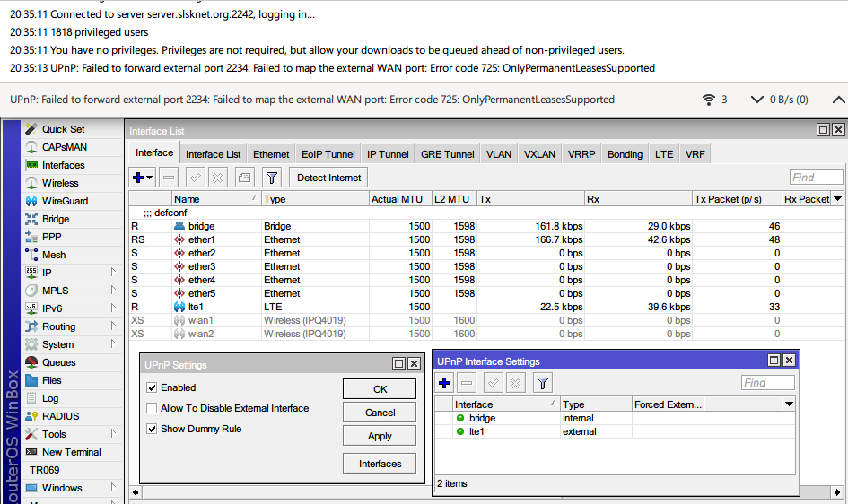This screenshot has width=848, height=504.
Task: Open TR069 sidebar entry
Action: pyautogui.click(x=44, y=470)
